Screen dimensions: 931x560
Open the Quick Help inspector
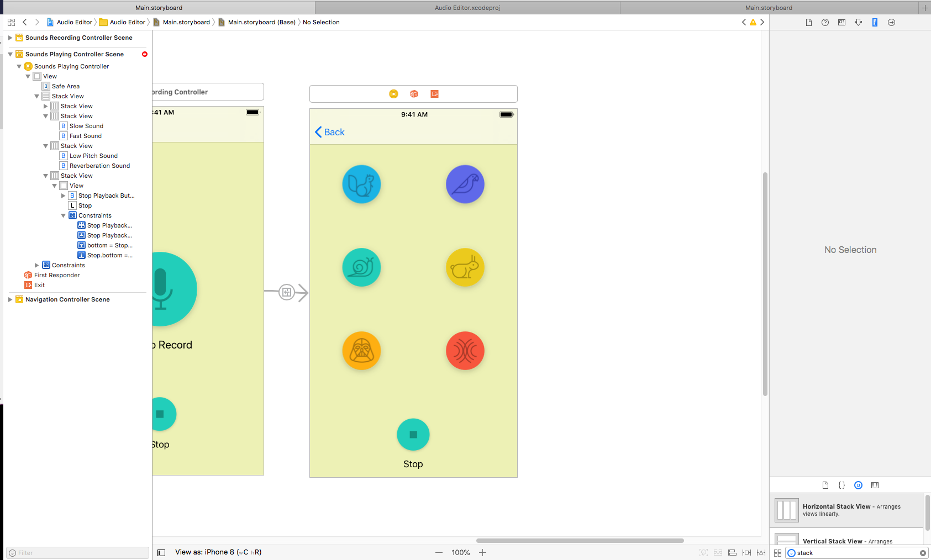coord(825,23)
